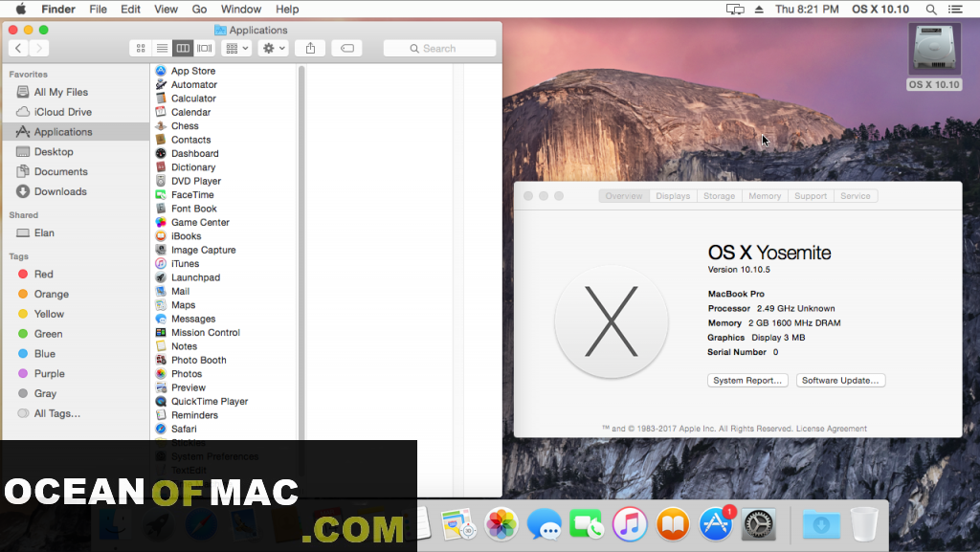Click the Share toolbar button

[x=311, y=48]
